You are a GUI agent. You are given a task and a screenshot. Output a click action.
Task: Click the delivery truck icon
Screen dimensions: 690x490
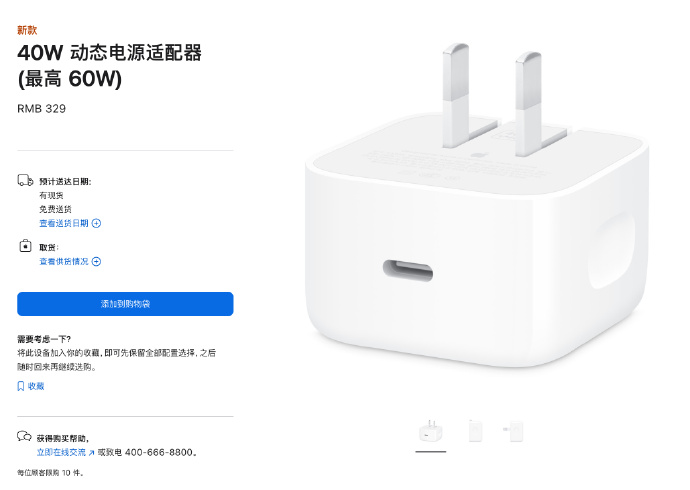[x=25, y=180]
